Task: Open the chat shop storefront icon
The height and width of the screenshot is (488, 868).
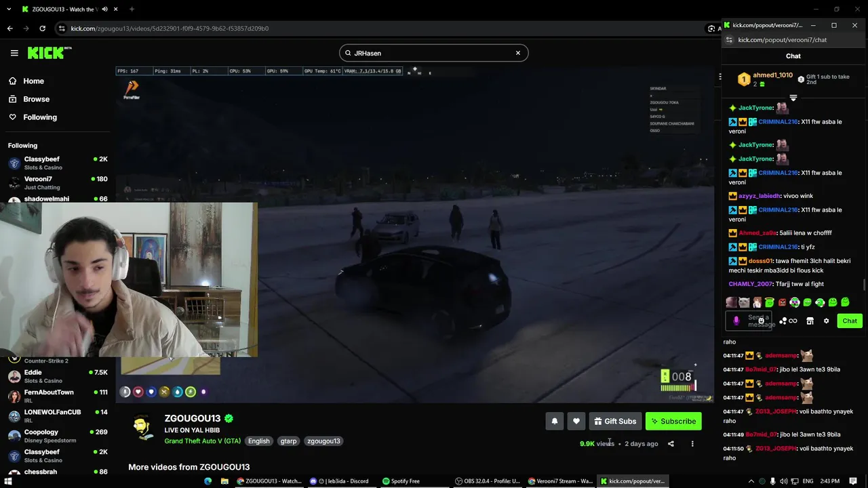Action: (810, 321)
